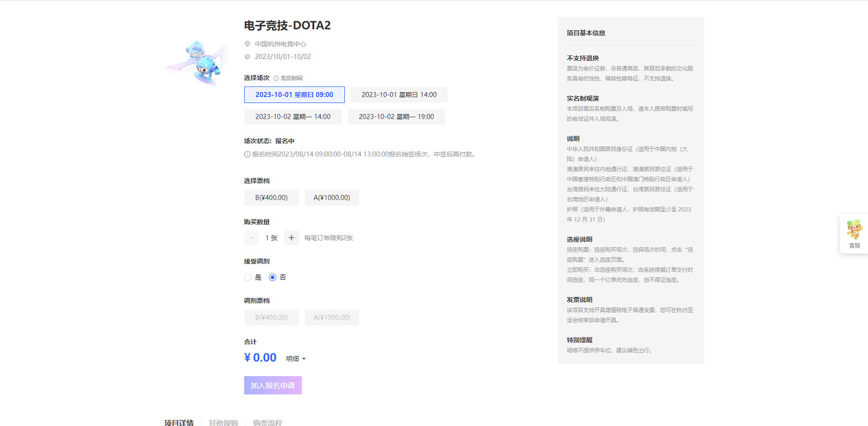Decrease ticket quantity with the minus stepper

pos(251,238)
